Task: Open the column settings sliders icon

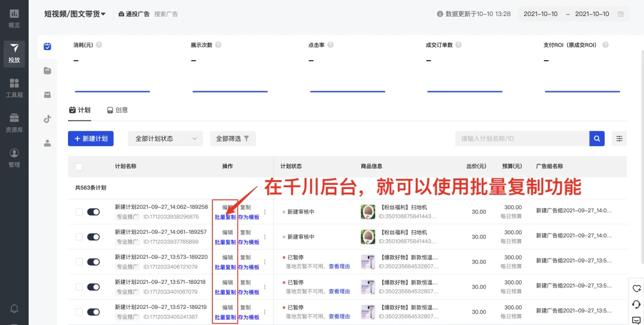Action: (620, 138)
